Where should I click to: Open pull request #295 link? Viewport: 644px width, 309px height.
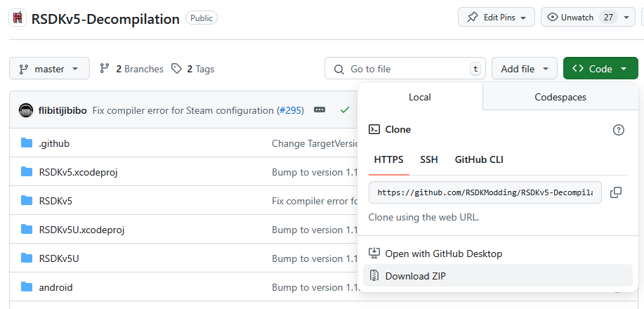290,110
